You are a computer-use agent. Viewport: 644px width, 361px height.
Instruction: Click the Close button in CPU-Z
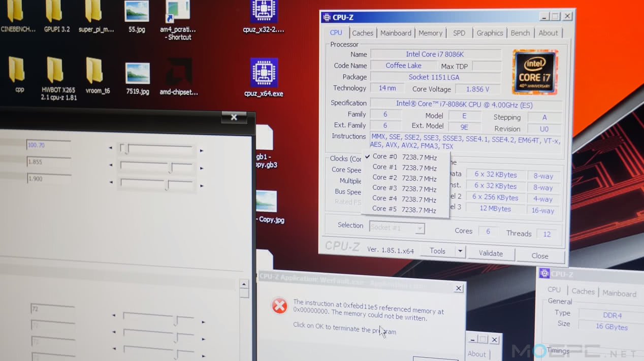[x=540, y=256]
